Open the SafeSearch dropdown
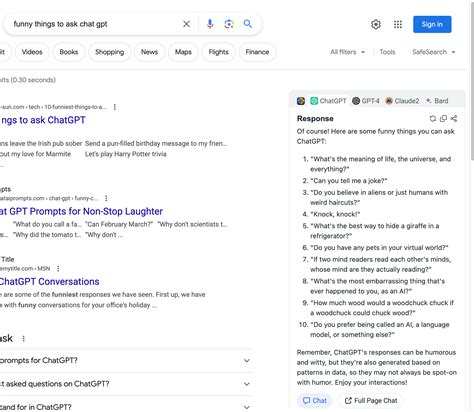This screenshot has width=474, height=412. pyautogui.click(x=434, y=52)
